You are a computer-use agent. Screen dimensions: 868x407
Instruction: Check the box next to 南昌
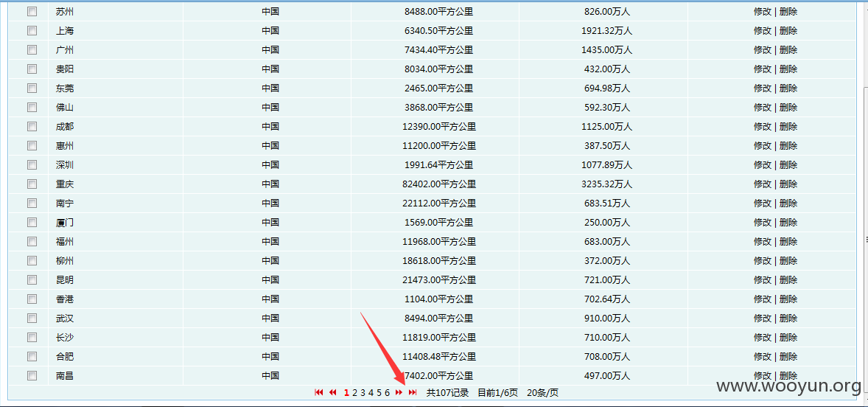point(32,376)
